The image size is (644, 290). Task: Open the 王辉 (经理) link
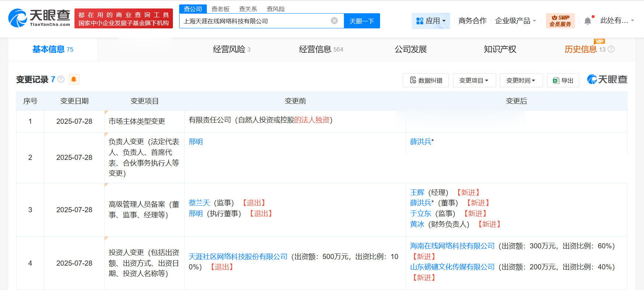417,193
